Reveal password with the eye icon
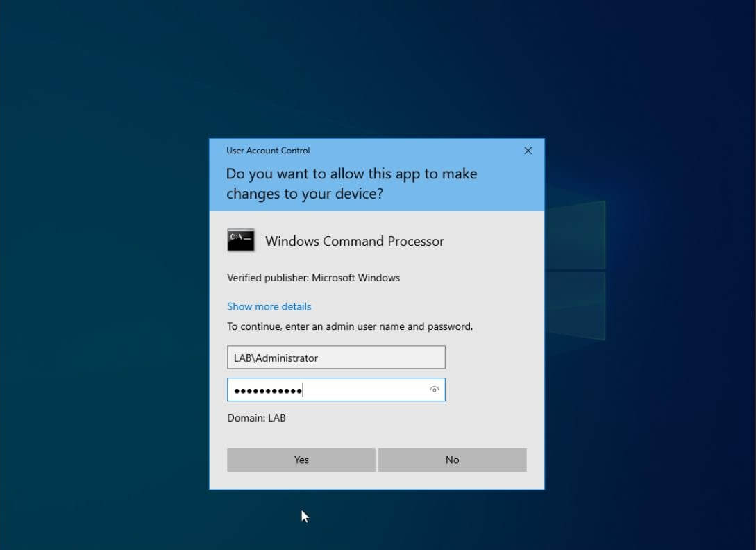This screenshot has height=550, width=756. tap(434, 390)
